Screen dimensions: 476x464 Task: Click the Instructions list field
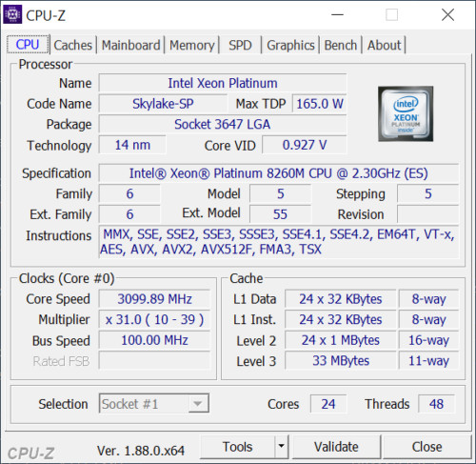[x=279, y=242]
